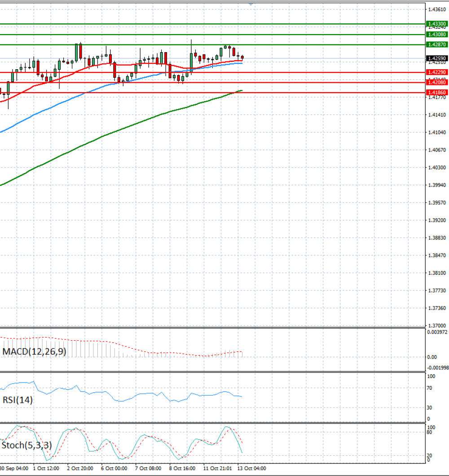Click the MACD scale value 0.003972

click(x=437, y=332)
